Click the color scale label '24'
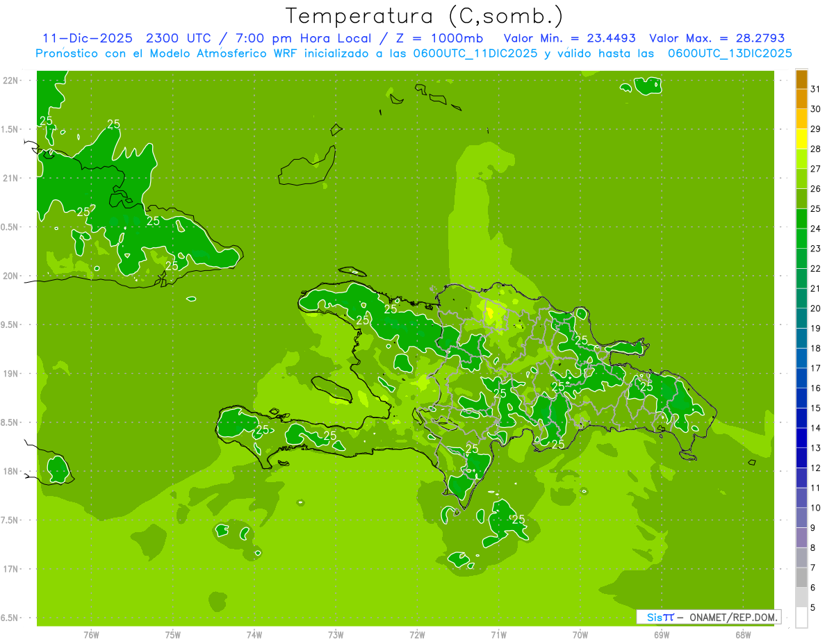The width and height of the screenshot is (834, 644). (815, 229)
